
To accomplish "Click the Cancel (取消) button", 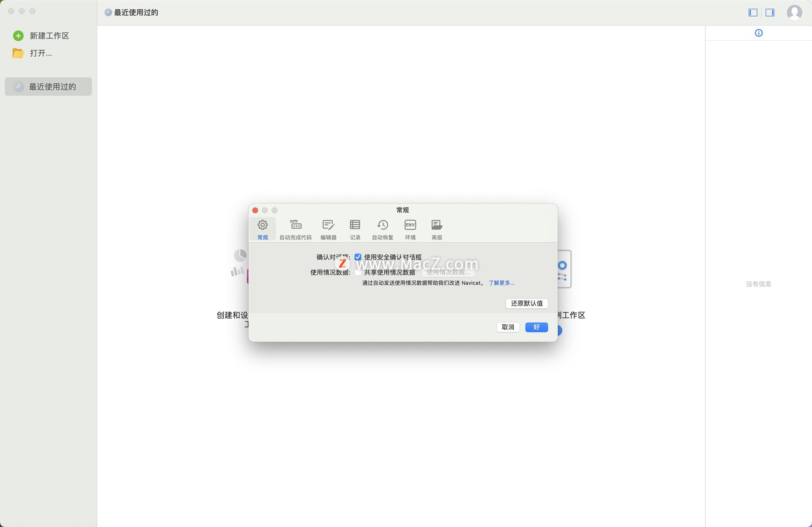I will pos(507,327).
